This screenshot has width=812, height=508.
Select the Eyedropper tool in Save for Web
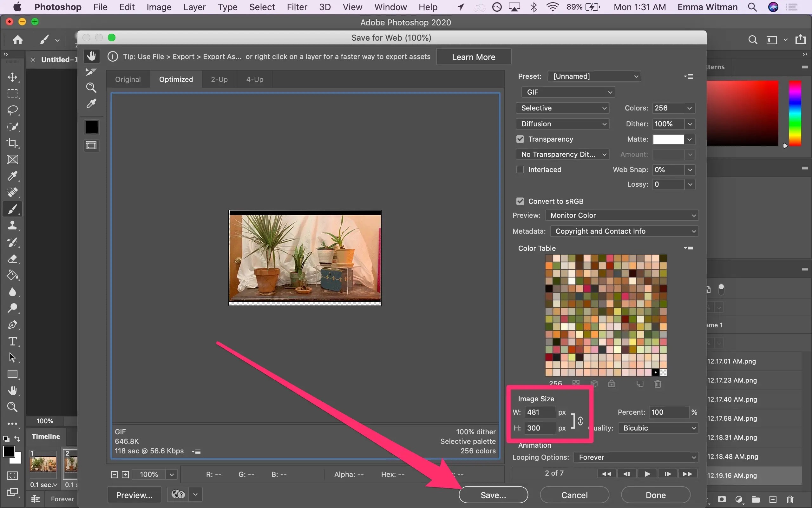91,104
